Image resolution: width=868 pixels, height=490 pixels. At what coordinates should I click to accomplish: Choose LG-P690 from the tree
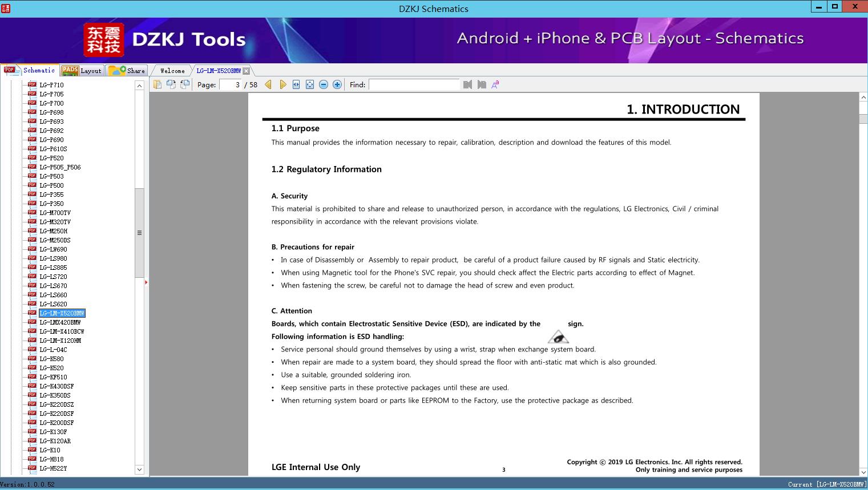coord(51,140)
